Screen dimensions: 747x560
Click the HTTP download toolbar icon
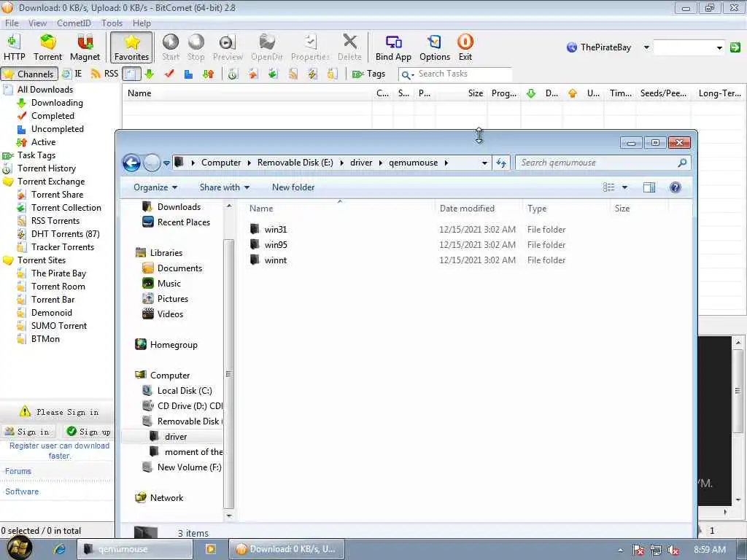click(15, 47)
